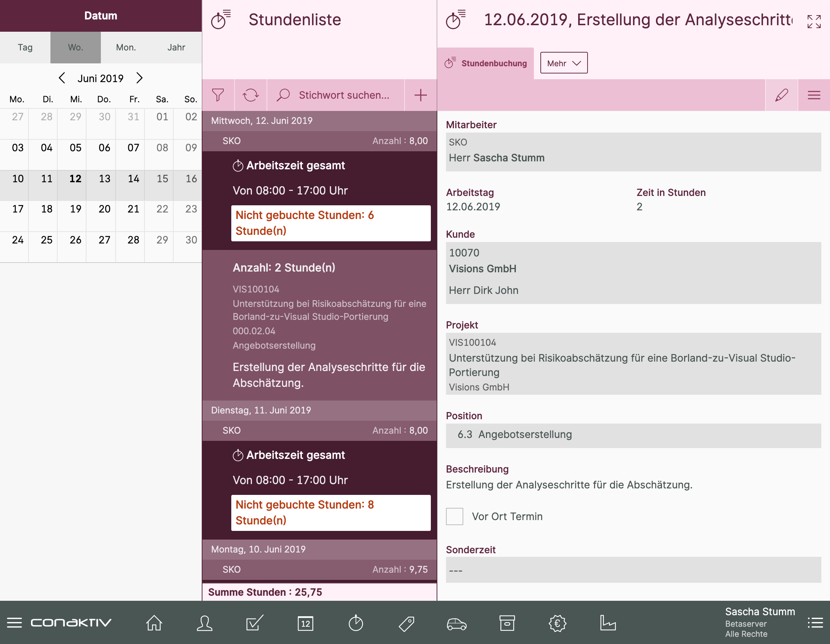Refresh the Stundenliste with the reload icon
The width and height of the screenshot is (830, 644).
(250, 95)
